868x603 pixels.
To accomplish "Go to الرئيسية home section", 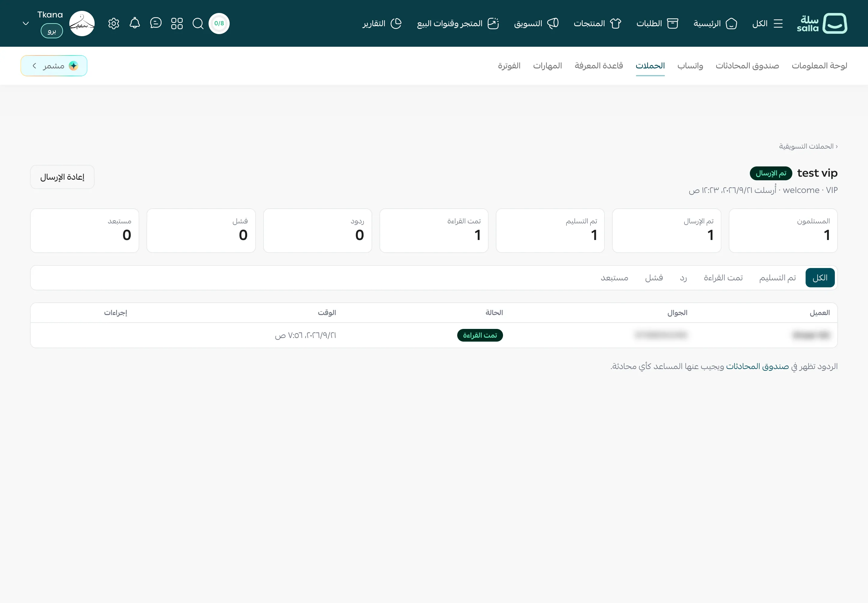I will pos(715,24).
